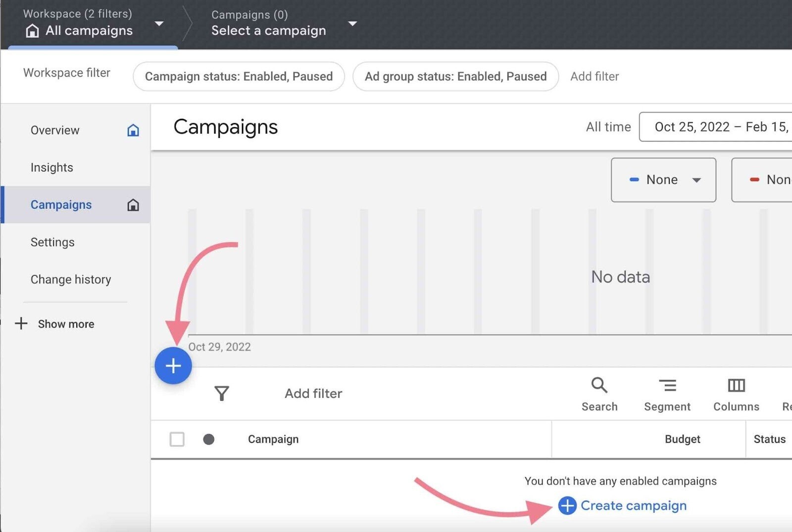Click the Show more plus icon in the sidebar

(x=21, y=324)
